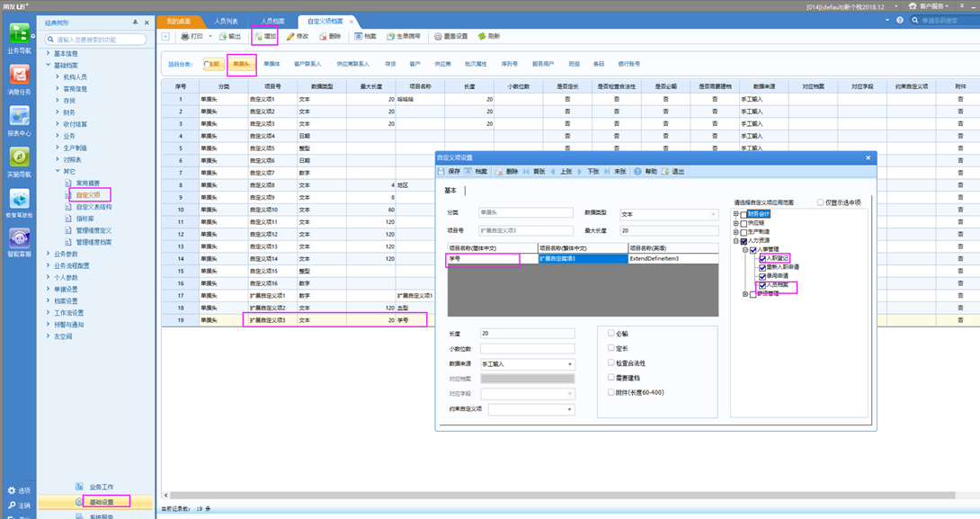Click the help question mark in top bar
This screenshot has height=519, width=980.
coord(899,20)
